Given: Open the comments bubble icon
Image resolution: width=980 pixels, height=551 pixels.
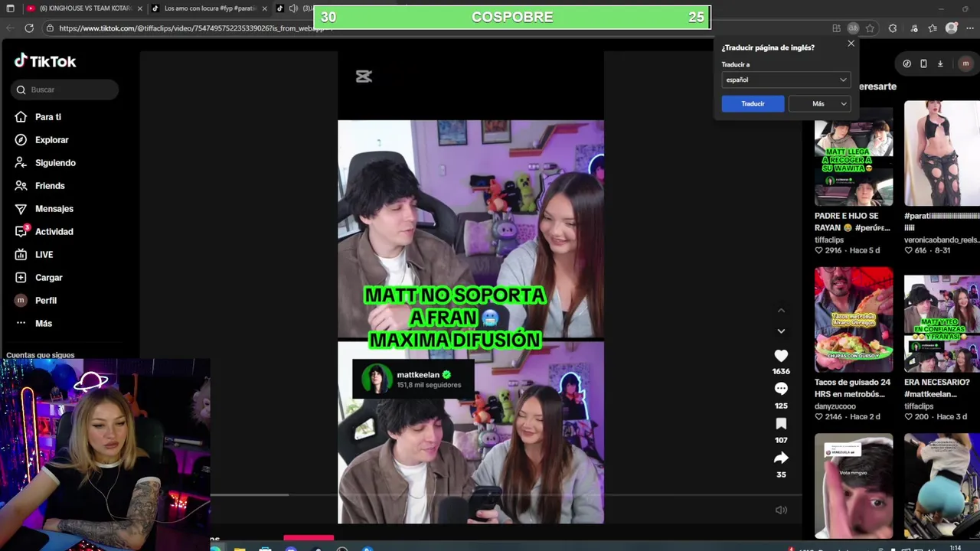Looking at the screenshot, I should coord(781,389).
